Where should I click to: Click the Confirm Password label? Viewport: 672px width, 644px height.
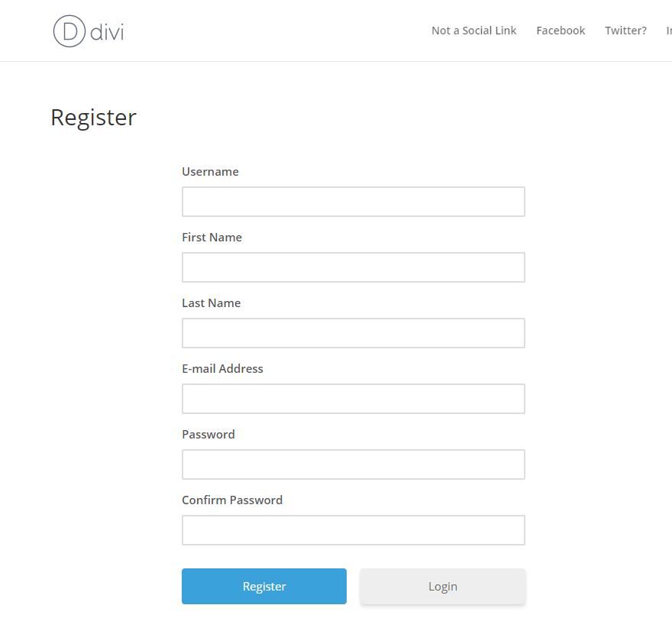coord(232,500)
